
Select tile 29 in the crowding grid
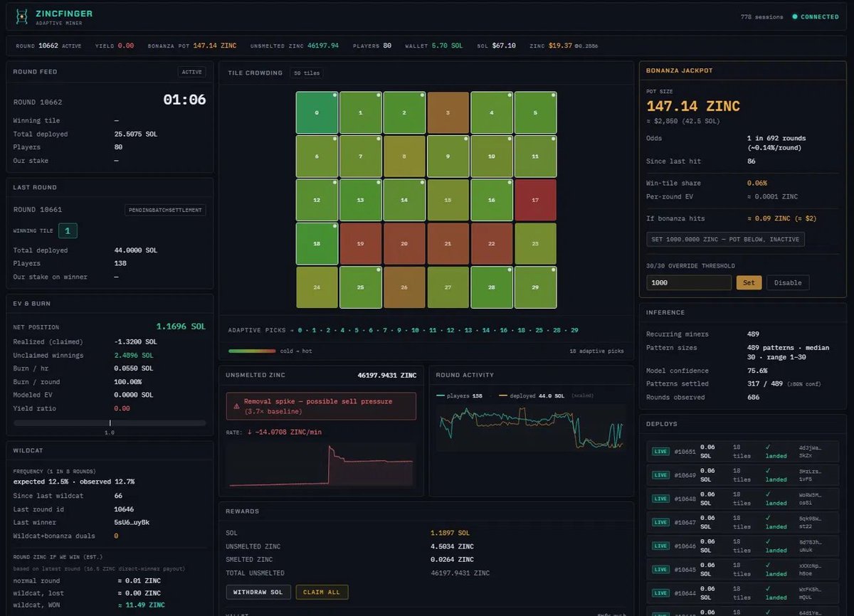pyautogui.click(x=535, y=287)
